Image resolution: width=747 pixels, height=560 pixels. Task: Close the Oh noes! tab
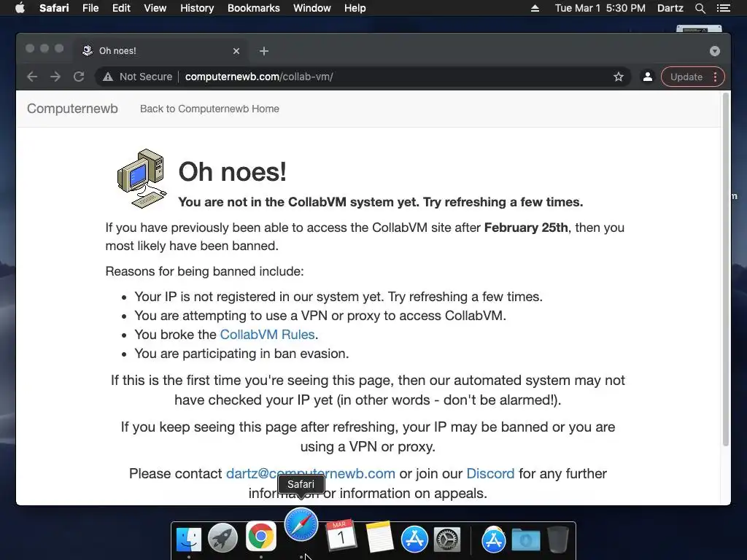click(x=236, y=51)
